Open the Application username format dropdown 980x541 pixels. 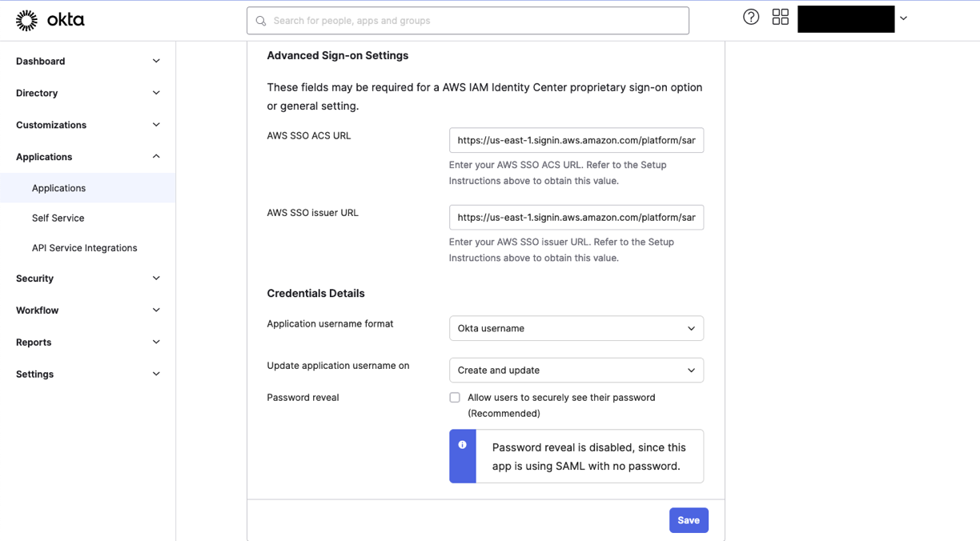point(576,328)
